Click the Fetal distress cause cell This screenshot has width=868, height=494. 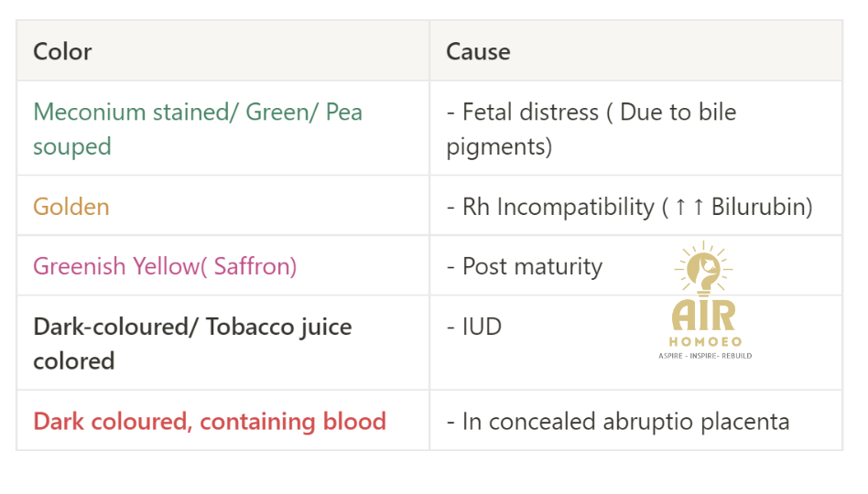pos(636,128)
